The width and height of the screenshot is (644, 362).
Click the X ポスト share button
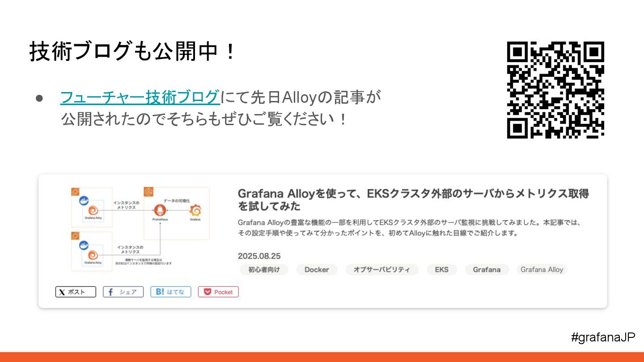point(76,292)
